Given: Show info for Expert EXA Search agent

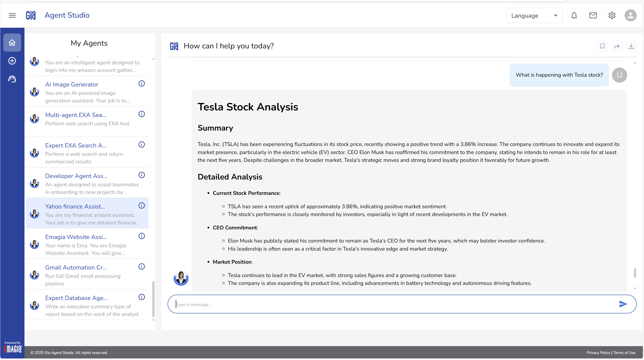Looking at the screenshot, I should [x=142, y=144].
